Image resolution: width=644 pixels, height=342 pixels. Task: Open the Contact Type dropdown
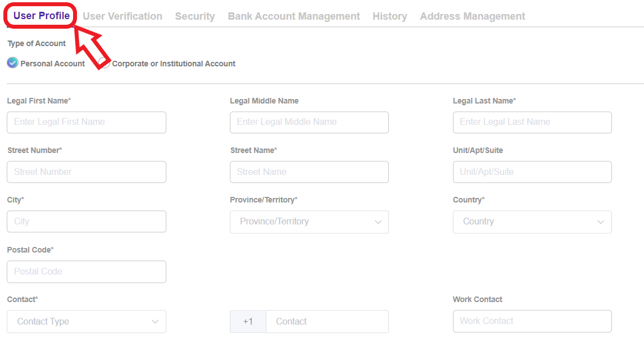[x=86, y=321]
